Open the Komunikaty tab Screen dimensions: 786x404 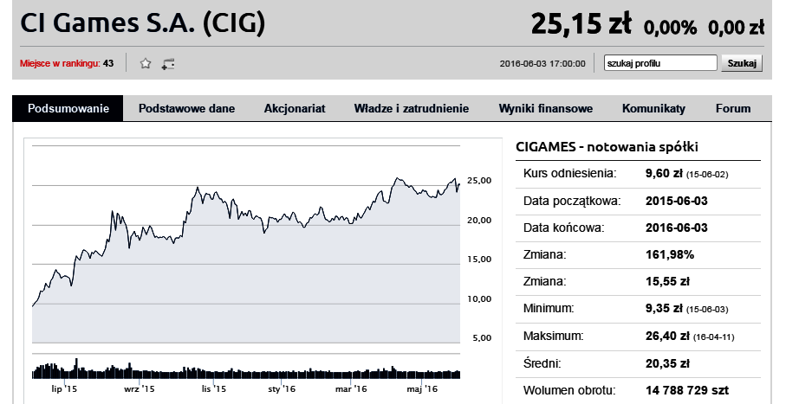(x=654, y=108)
